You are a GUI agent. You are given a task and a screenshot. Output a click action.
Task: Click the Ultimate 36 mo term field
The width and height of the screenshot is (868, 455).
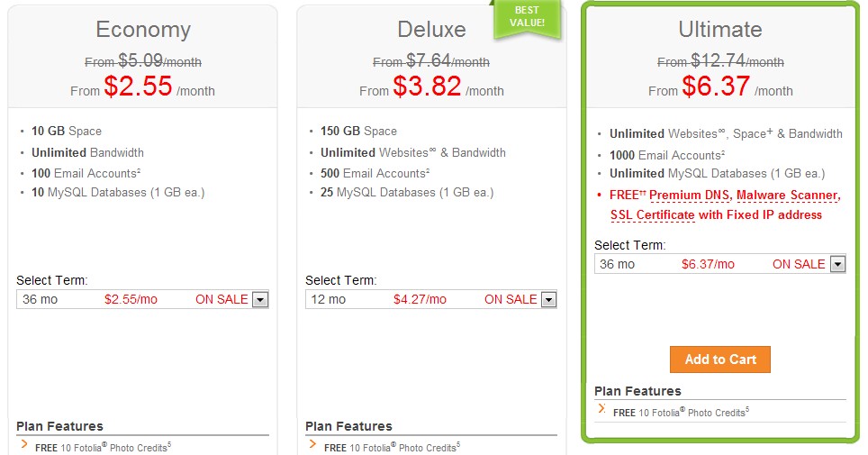pyautogui.click(x=719, y=264)
